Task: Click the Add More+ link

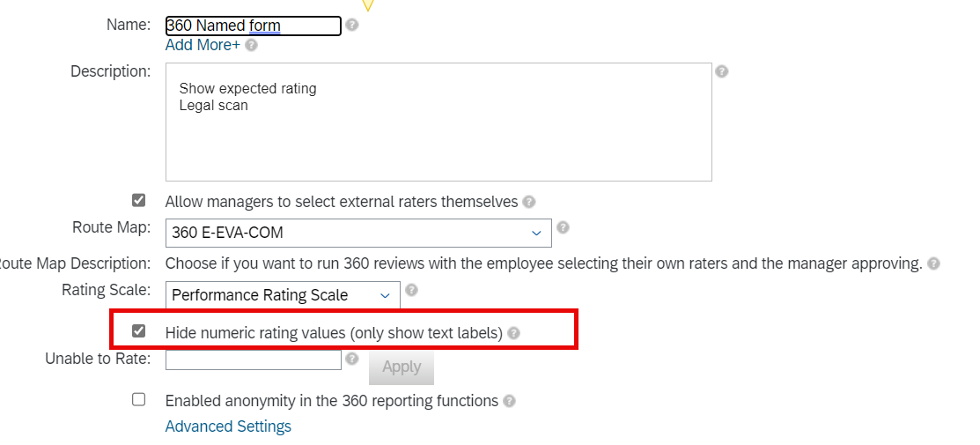Action: [203, 45]
